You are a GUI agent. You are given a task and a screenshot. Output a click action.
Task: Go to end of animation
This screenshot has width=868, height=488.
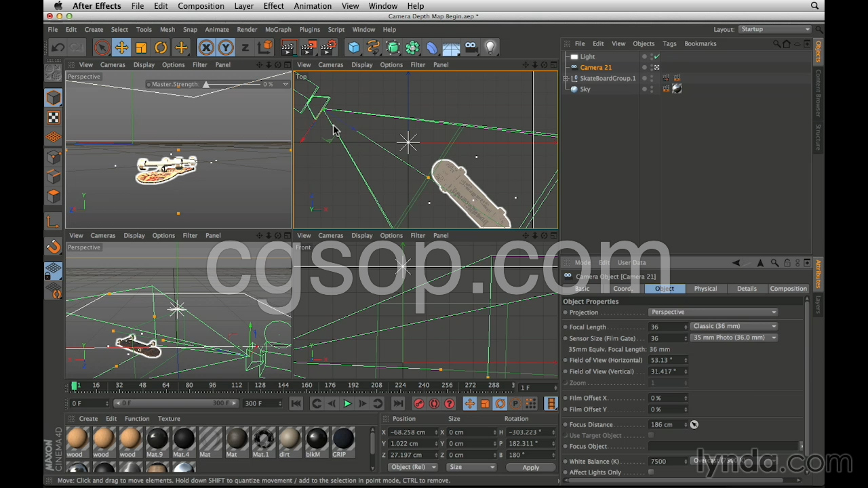point(398,404)
